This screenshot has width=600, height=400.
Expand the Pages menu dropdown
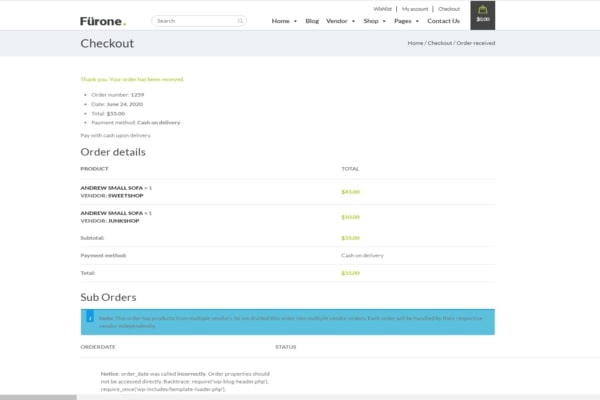[406, 20]
